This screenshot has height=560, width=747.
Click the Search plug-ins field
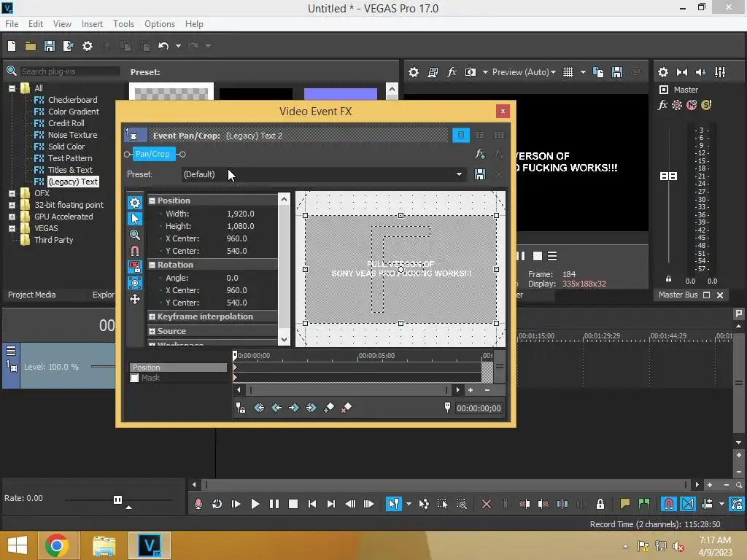[x=70, y=71]
